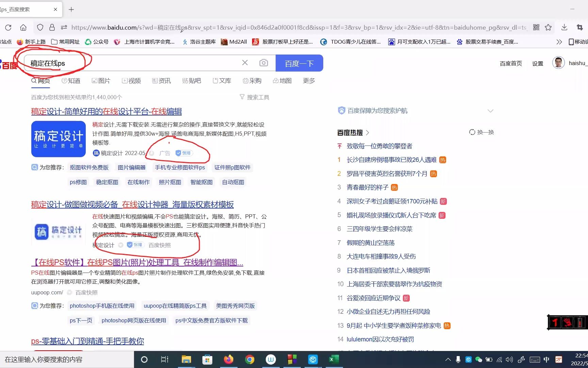The height and width of the screenshot is (368, 588).
Task: Open the downloads arrow icon
Action: click(x=564, y=28)
